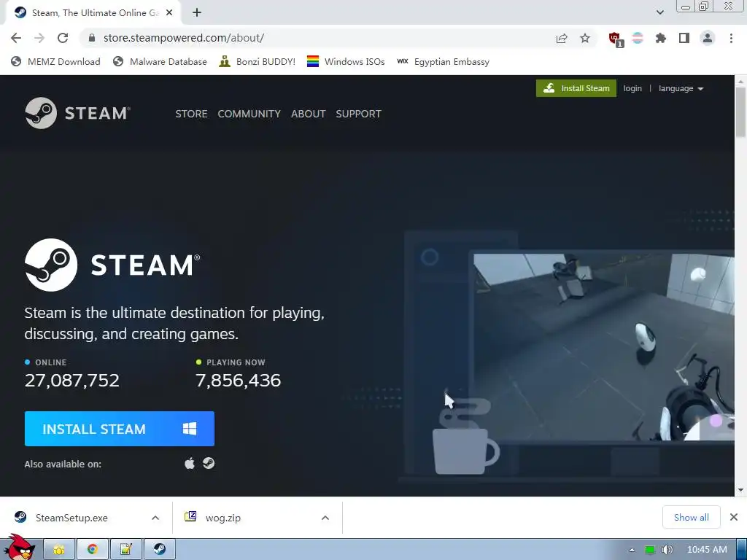
Task: Open the Windows ISOs bookmark
Action: [x=346, y=61]
